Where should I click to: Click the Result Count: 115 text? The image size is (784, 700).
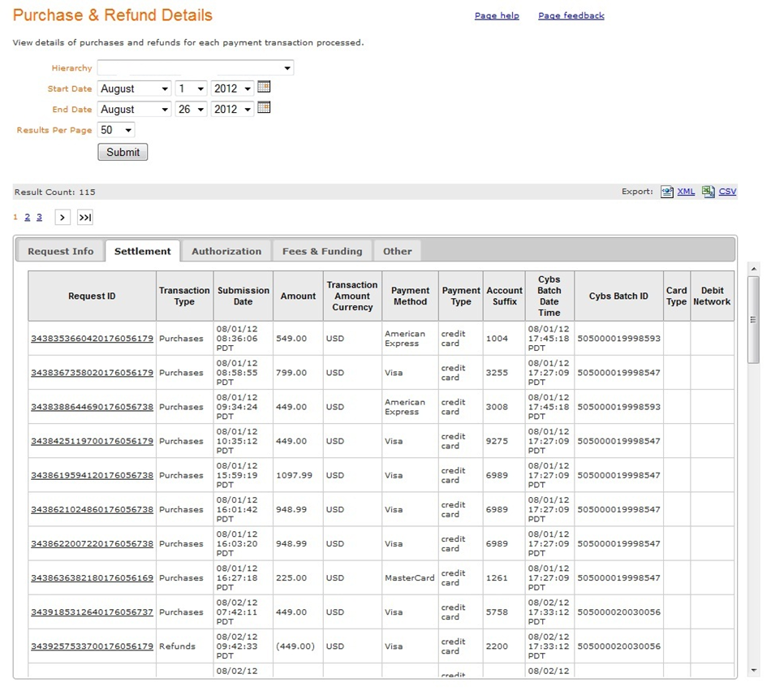pyautogui.click(x=54, y=192)
